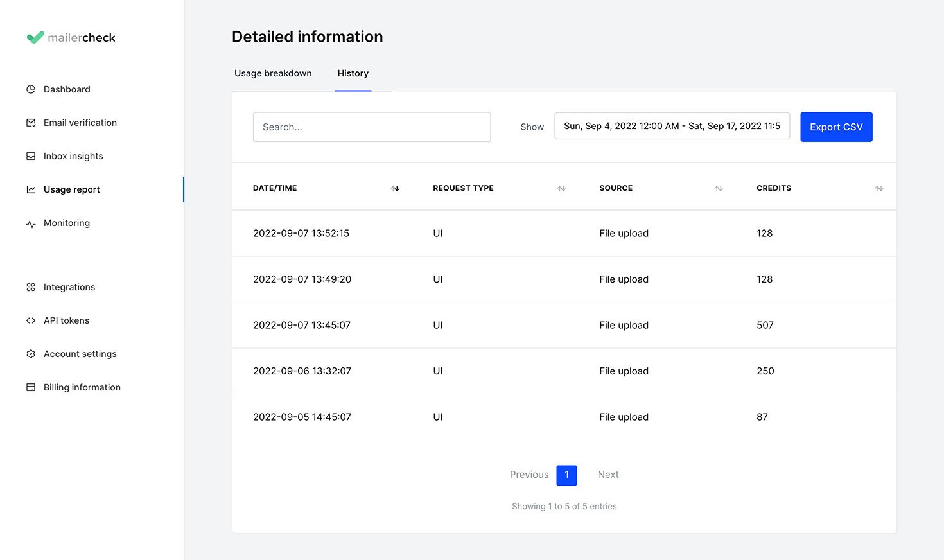Click the CREDITS column header

coord(774,188)
